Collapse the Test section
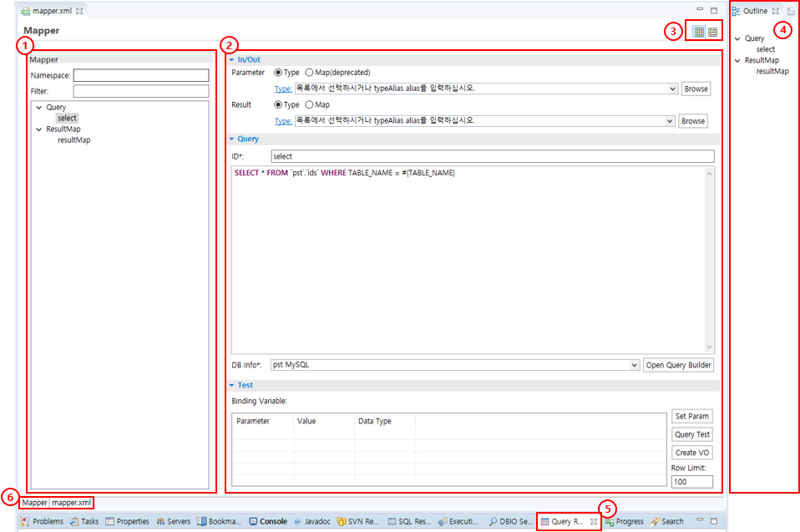The height and width of the screenshot is (532, 800). point(232,384)
